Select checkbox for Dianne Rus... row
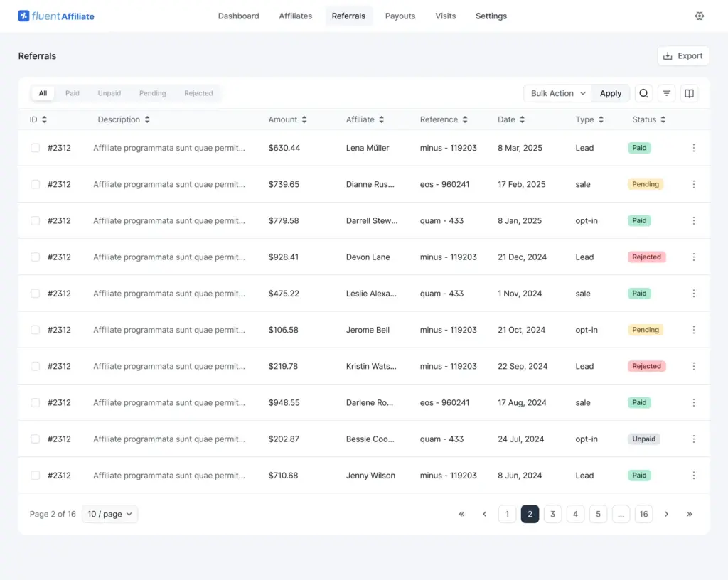This screenshot has width=728, height=580. [36, 184]
